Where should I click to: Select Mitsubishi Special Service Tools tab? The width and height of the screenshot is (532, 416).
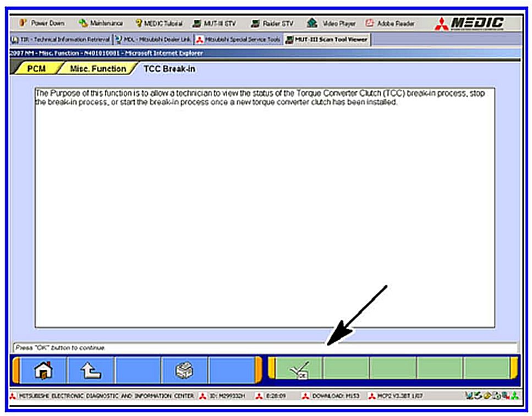point(238,40)
